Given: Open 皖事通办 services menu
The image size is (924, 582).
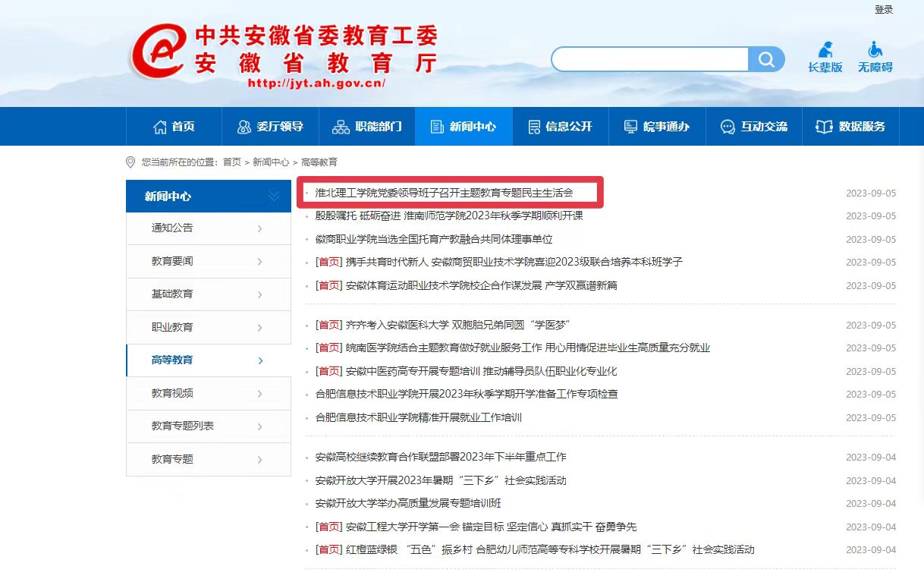Looking at the screenshot, I should click(x=657, y=127).
